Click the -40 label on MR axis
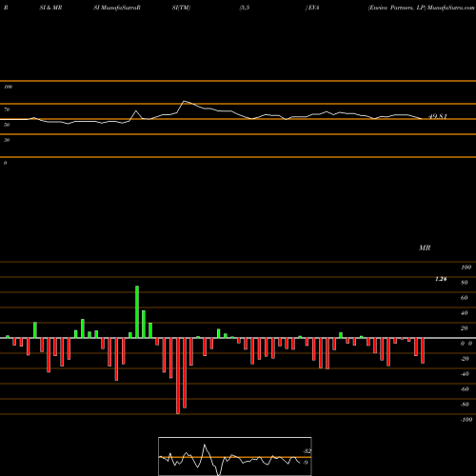The image size is (476, 476). [465, 374]
